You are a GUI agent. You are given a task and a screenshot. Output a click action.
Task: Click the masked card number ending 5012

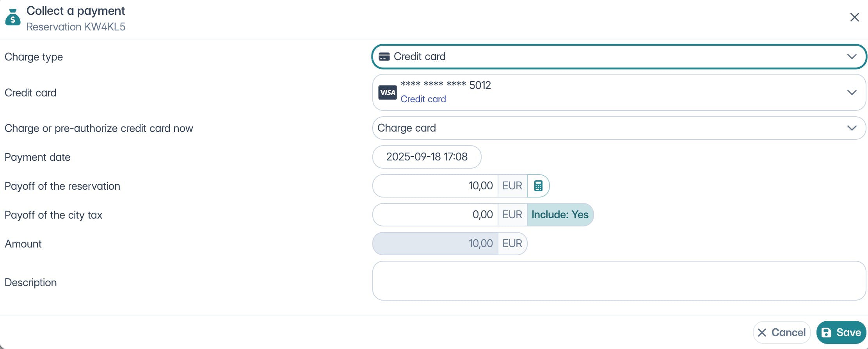point(446,85)
